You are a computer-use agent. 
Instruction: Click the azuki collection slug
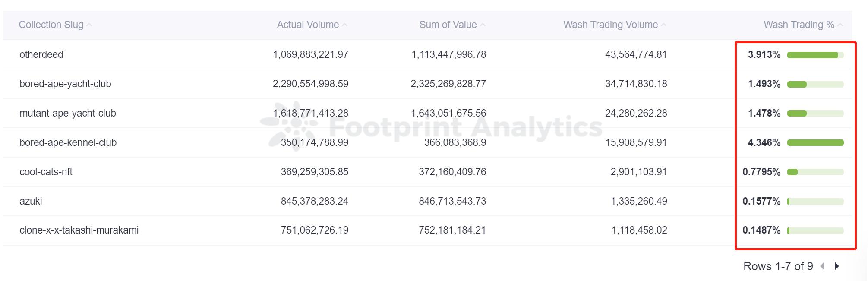[x=31, y=201]
